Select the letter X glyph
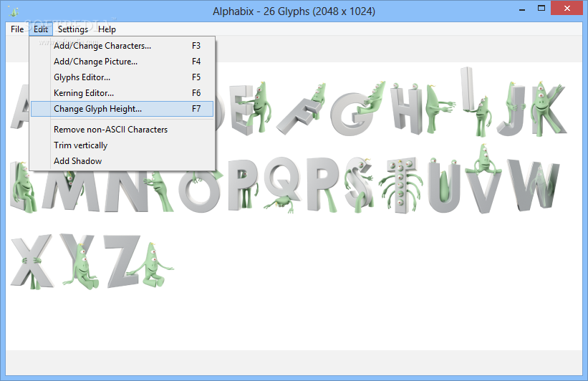 pyautogui.click(x=32, y=261)
